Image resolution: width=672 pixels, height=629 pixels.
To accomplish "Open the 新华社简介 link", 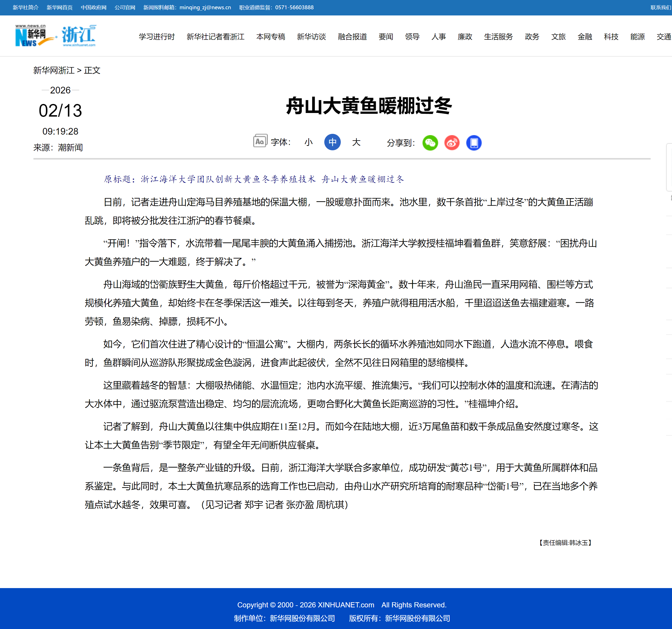I will tap(26, 7).
